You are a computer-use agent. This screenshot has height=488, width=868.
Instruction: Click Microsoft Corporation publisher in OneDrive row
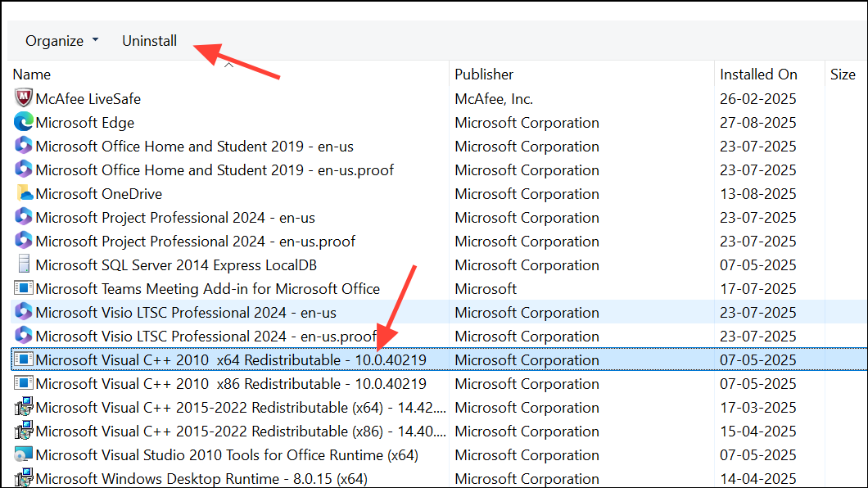click(527, 194)
